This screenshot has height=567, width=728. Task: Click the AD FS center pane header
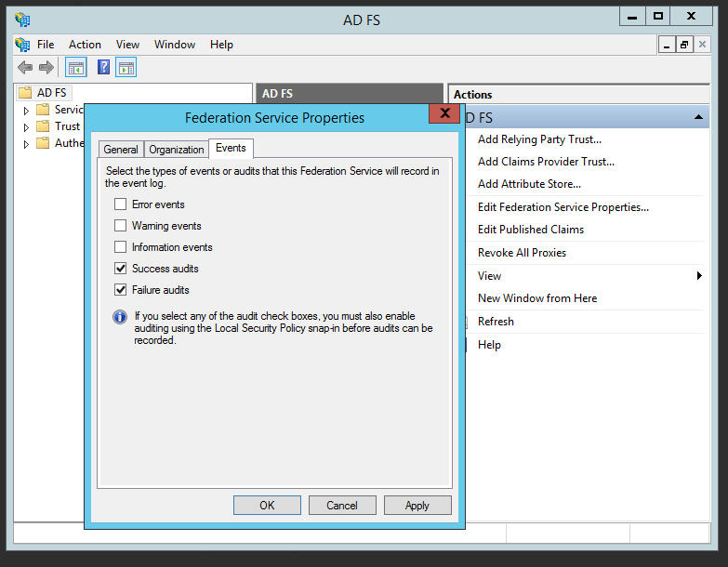pyautogui.click(x=350, y=93)
